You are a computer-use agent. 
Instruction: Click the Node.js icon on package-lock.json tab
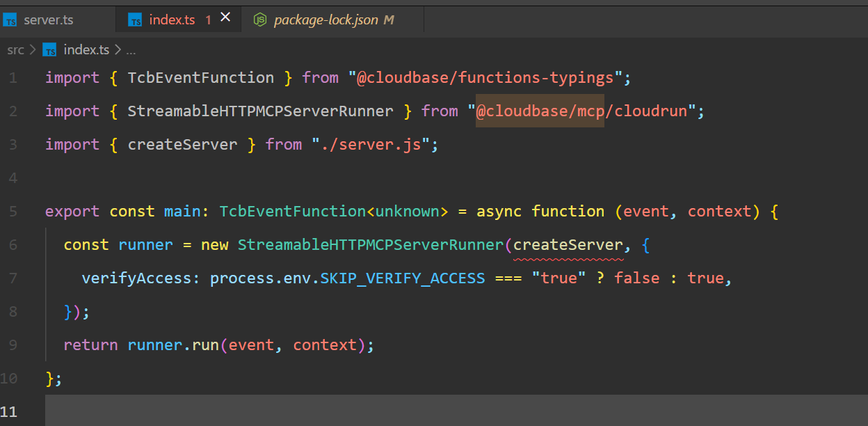260,20
